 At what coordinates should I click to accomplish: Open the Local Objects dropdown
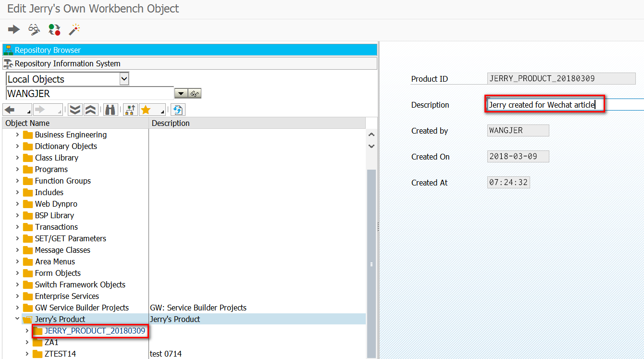(x=124, y=79)
